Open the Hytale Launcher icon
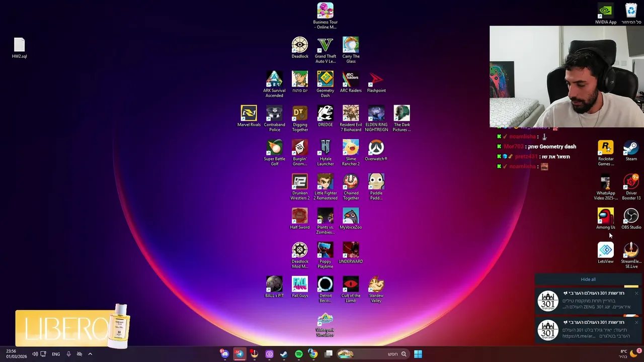 pos(325,152)
